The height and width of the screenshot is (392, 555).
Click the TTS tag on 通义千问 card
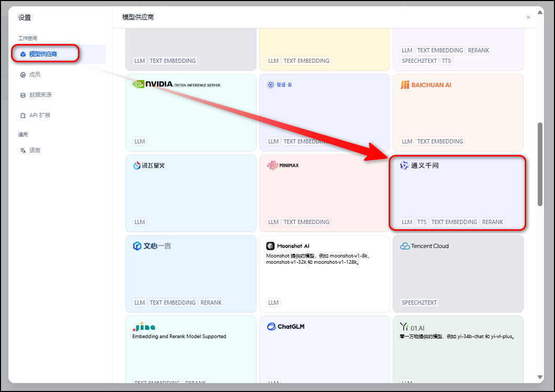(x=422, y=222)
